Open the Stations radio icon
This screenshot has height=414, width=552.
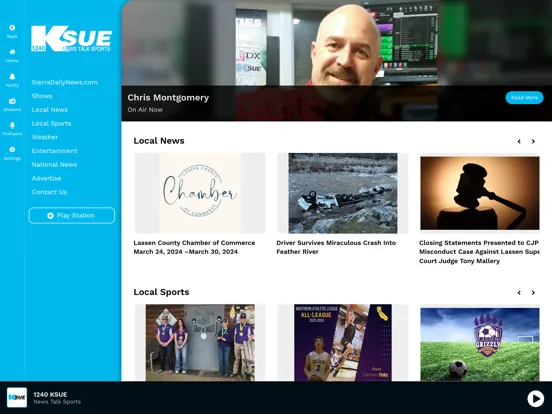click(x=12, y=101)
